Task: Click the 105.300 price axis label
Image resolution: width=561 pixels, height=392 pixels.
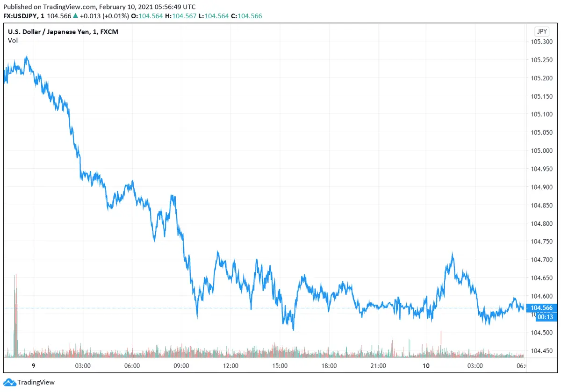Action: [541, 42]
